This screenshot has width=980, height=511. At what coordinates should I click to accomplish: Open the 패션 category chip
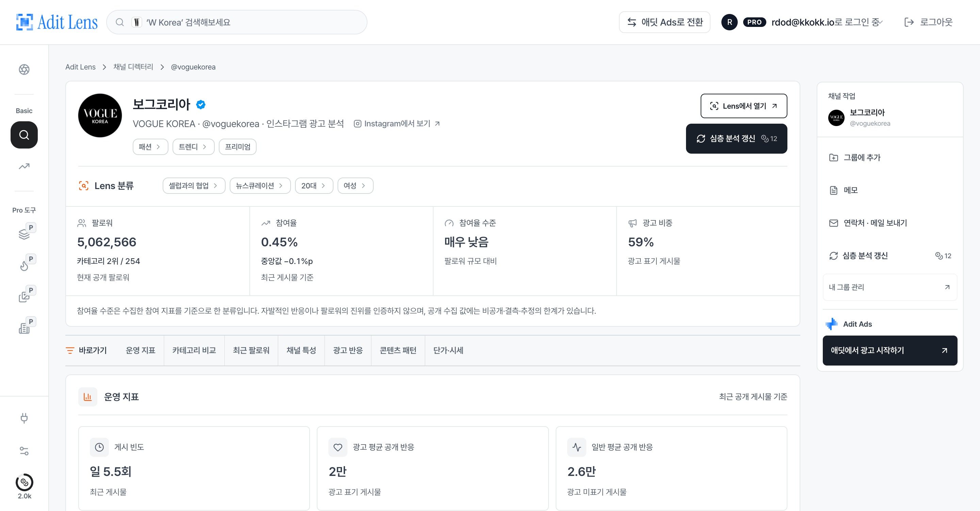(x=150, y=146)
